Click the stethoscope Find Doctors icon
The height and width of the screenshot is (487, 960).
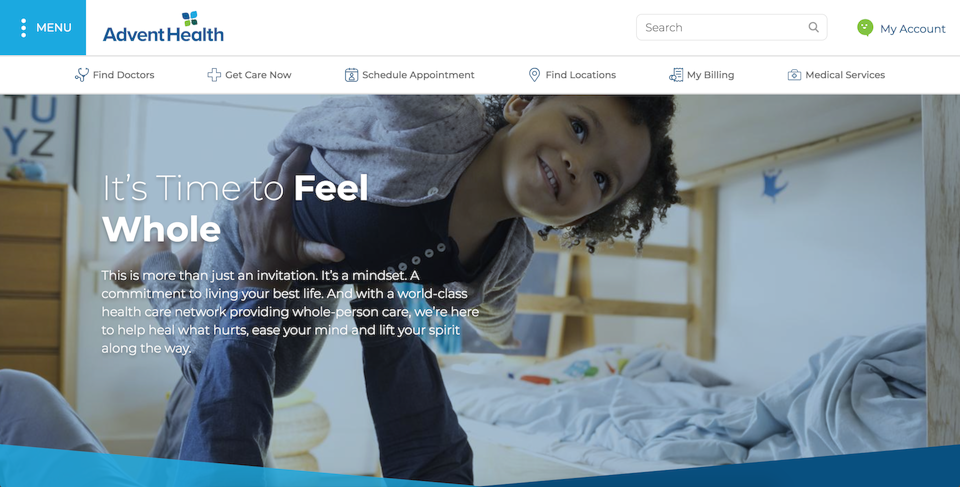(81, 75)
